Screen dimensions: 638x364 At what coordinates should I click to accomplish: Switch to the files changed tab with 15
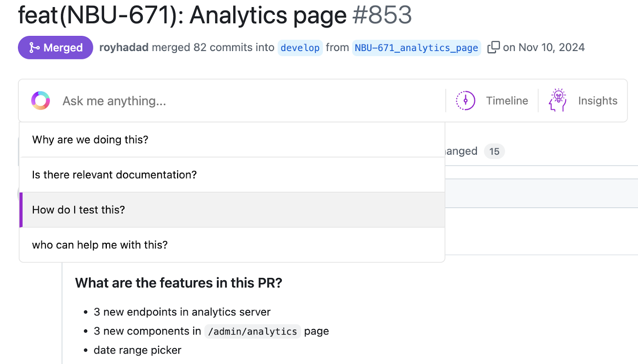pyautogui.click(x=475, y=151)
